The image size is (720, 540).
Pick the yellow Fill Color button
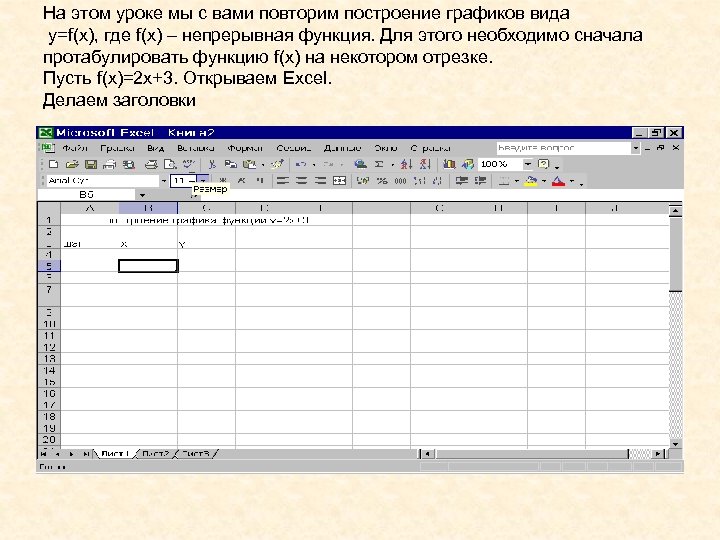531,180
